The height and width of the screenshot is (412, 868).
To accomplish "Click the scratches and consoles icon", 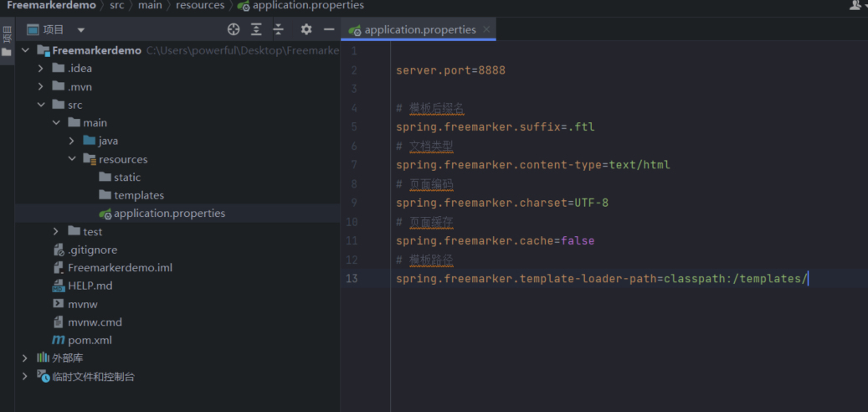I will [43, 376].
